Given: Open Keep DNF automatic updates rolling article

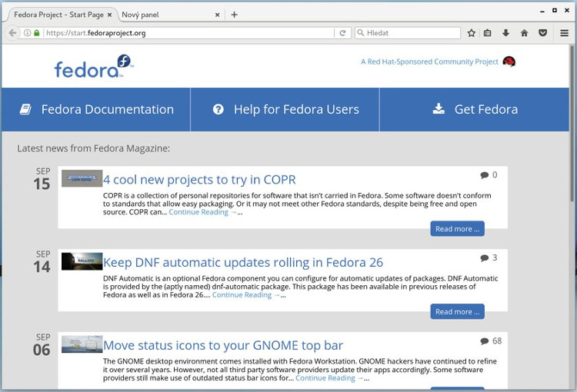Looking at the screenshot, I should pos(243,262).
